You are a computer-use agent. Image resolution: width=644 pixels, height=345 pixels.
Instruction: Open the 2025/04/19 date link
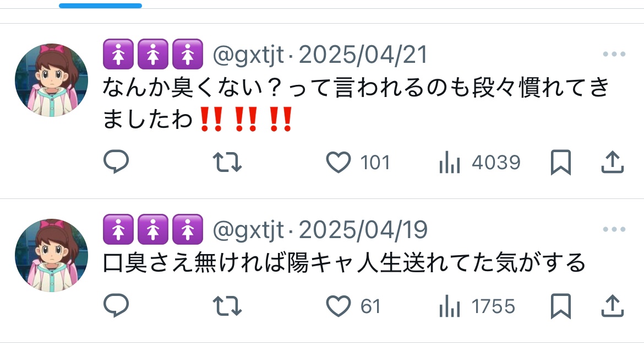coord(363,229)
